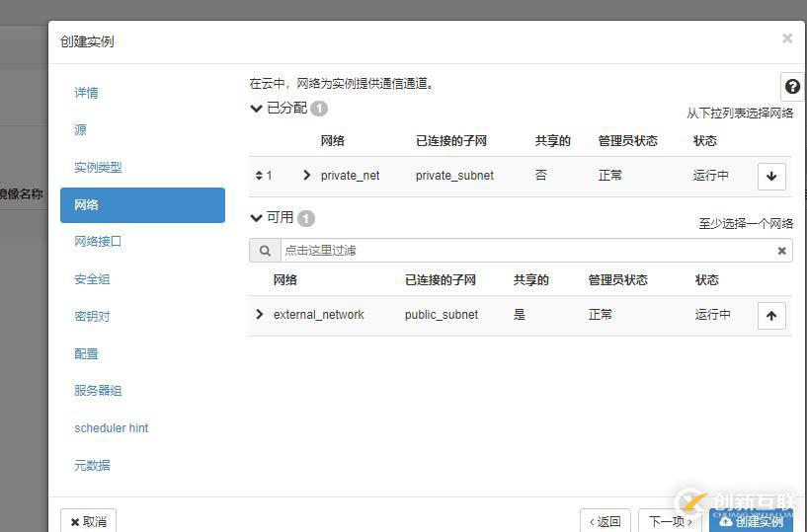Close the 创建实例 dialog
807x532 pixels.
pos(787,38)
